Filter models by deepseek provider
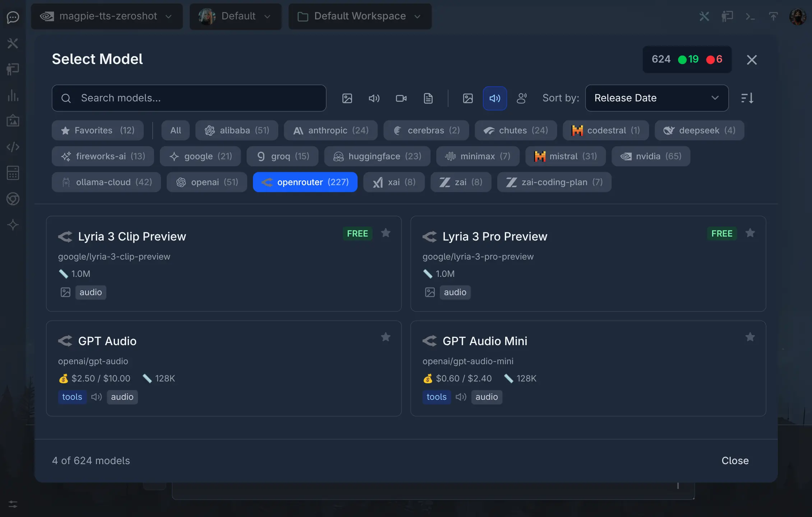812x517 pixels. click(x=699, y=130)
